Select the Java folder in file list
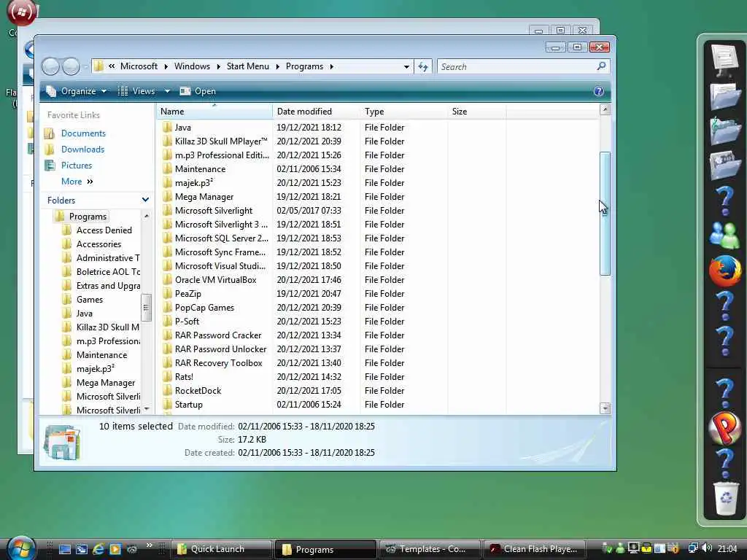 coord(183,128)
